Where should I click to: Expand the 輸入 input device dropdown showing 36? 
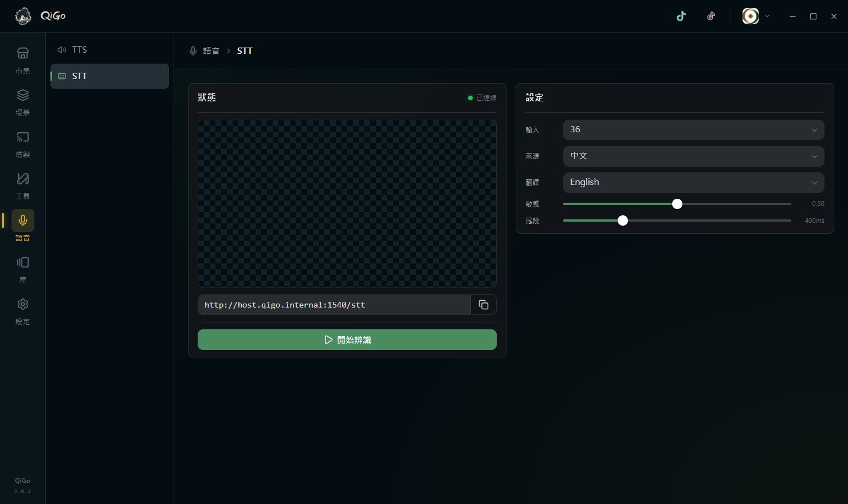click(693, 130)
